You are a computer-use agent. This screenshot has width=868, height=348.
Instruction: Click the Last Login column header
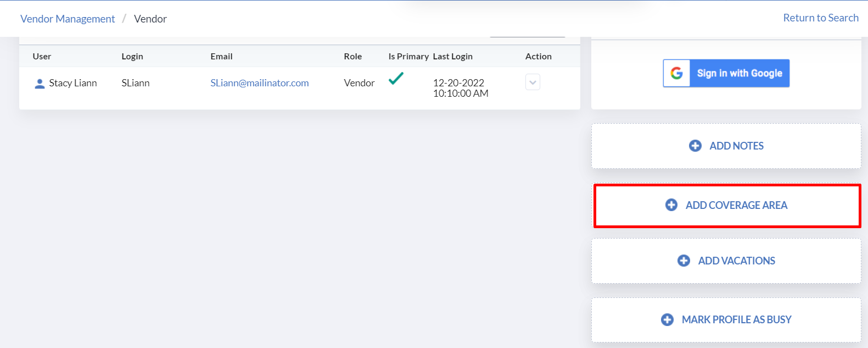[452, 56]
